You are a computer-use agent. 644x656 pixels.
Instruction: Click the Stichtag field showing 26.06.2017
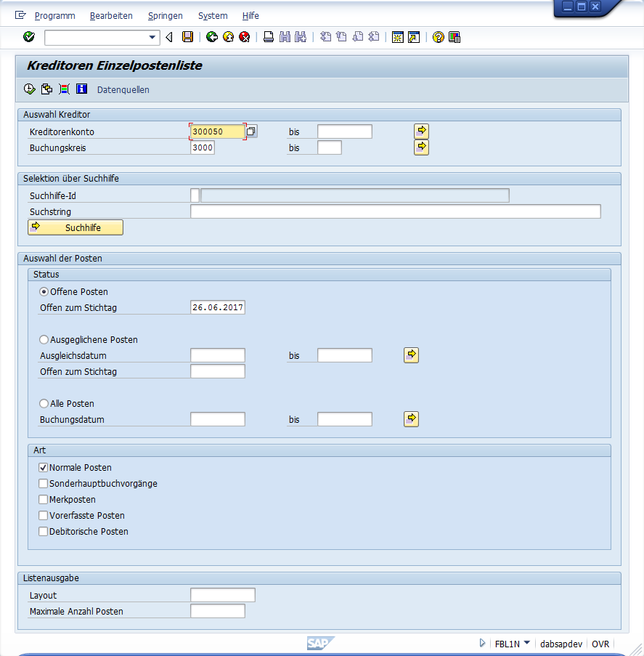pos(218,307)
